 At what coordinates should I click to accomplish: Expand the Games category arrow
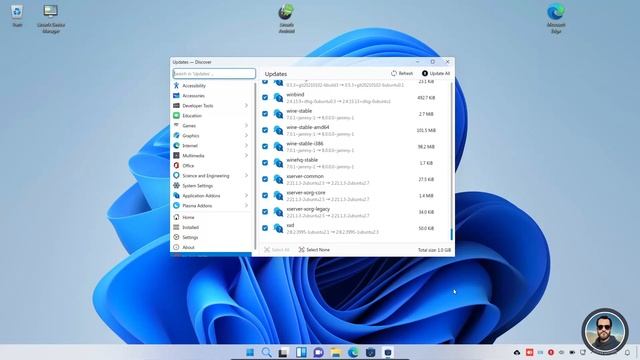(x=246, y=126)
